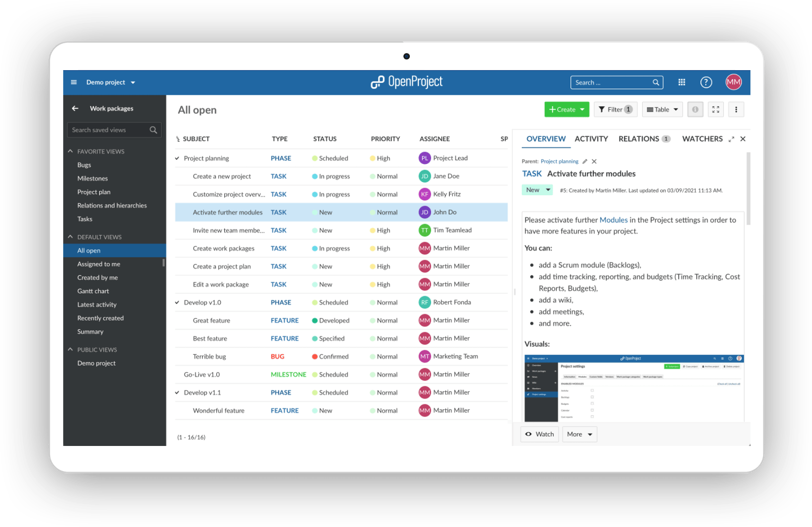812x527 pixels.
Task: Collapse the Project planning phase row
Action: (177, 158)
